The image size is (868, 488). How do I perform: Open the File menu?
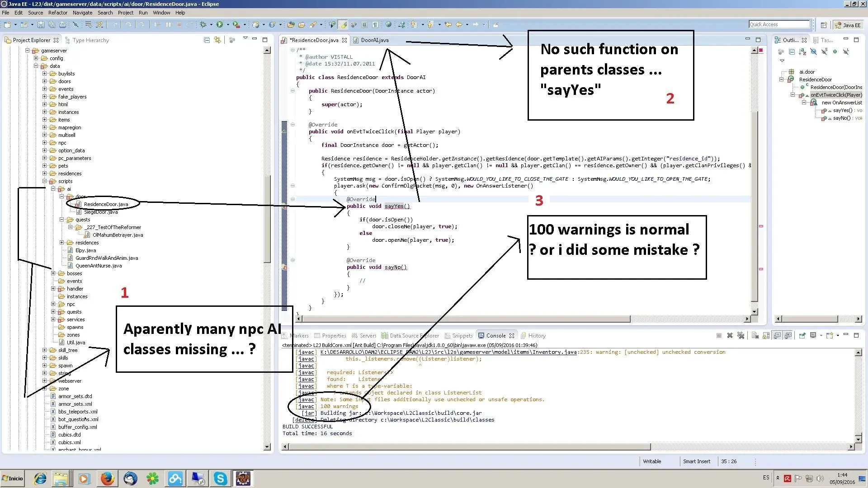click(x=5, y=13)
